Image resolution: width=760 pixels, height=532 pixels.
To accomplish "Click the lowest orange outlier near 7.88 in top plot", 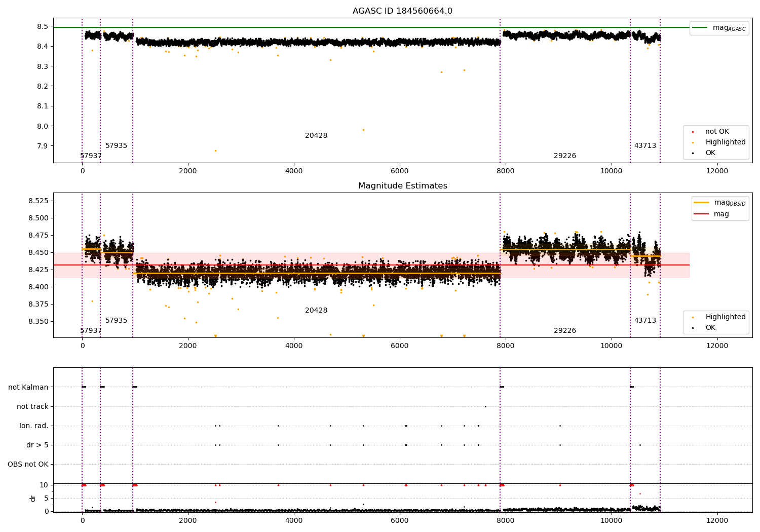I will (215, 150).
